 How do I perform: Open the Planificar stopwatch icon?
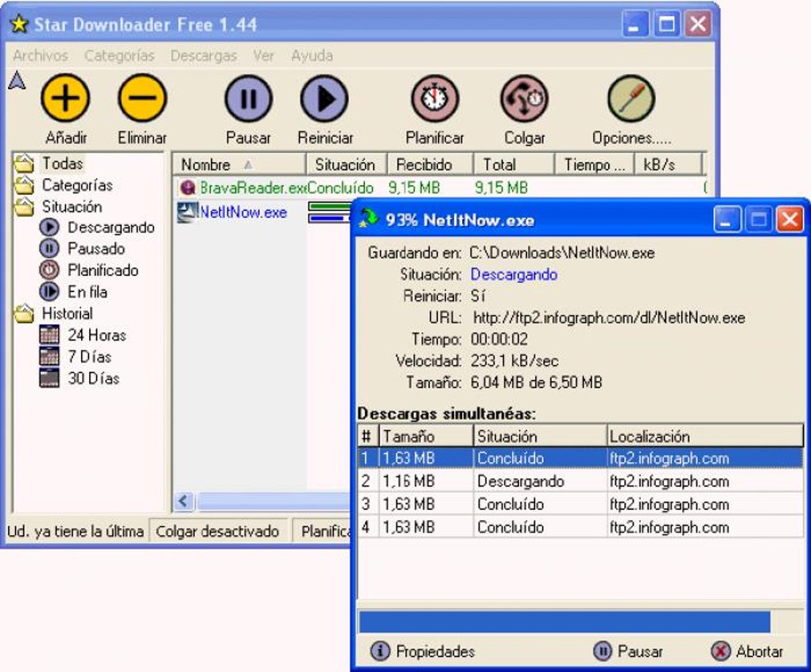[435, 99]
